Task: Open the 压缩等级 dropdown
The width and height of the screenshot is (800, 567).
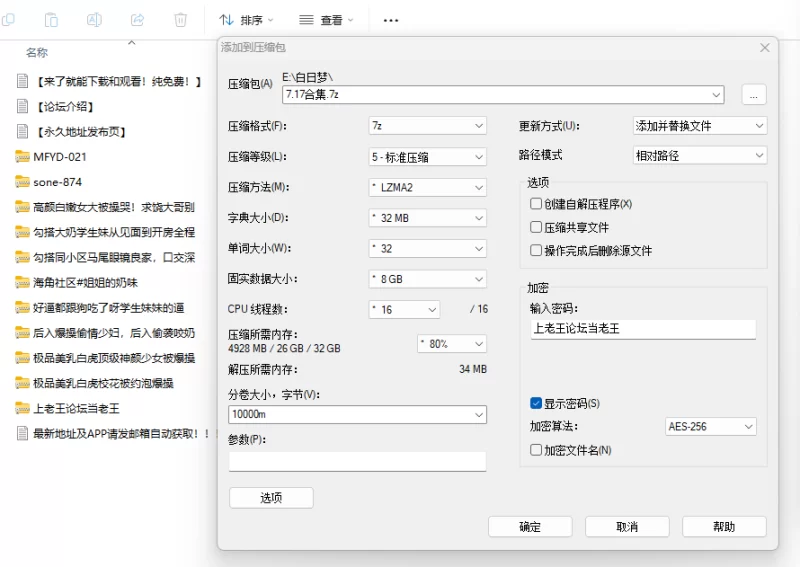Action: [x=428, y=157]
